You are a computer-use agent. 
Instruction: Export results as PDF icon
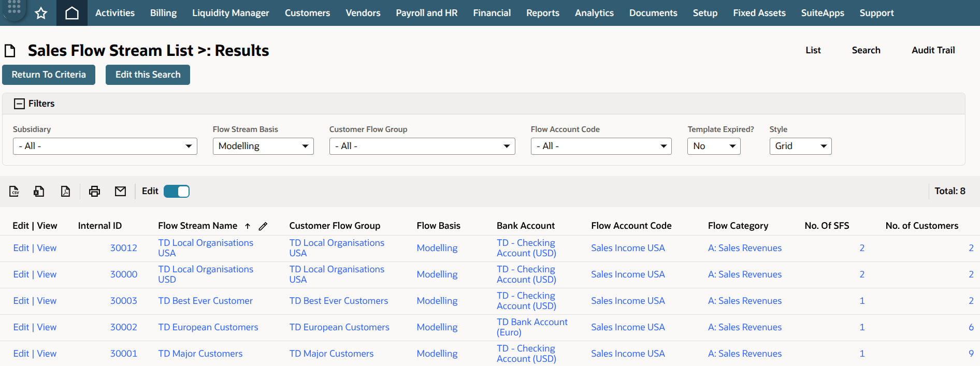[x=65, y=192]
